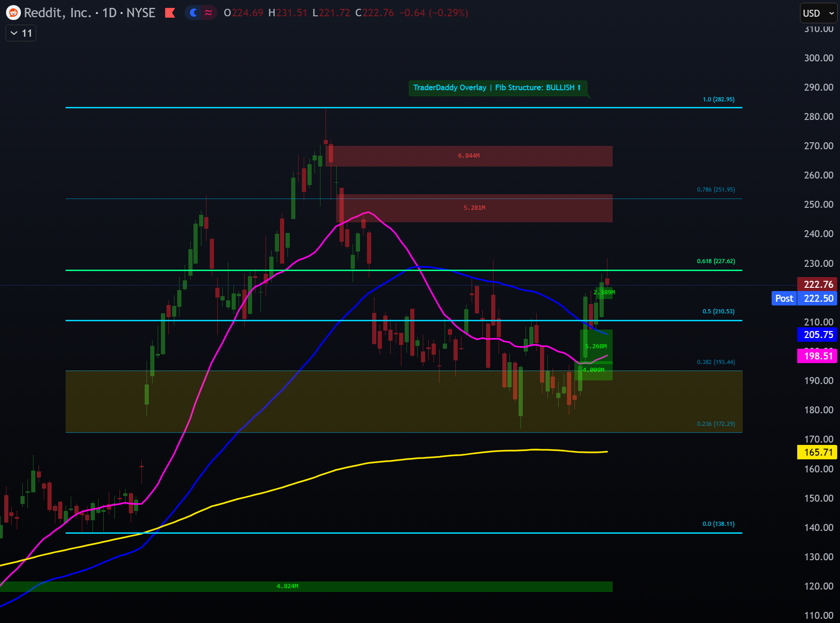Screen dimensions: 840x623
Task: Click the red 222.76 last price tag
Action: click(817, 285)
